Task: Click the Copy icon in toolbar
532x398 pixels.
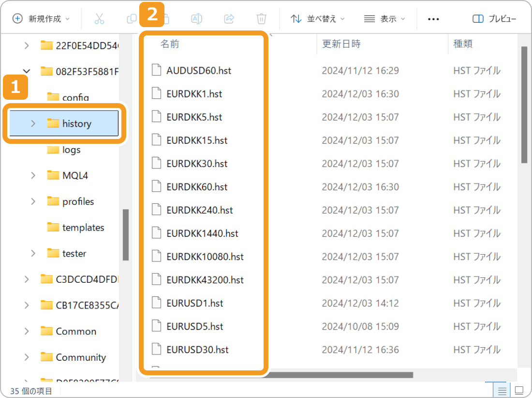Action: click(132, 19)
